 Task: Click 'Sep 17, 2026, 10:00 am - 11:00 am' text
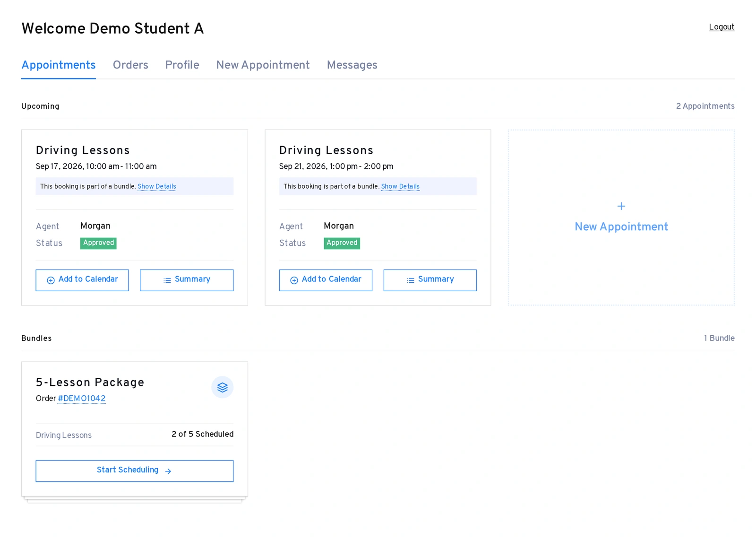(96, 166)
